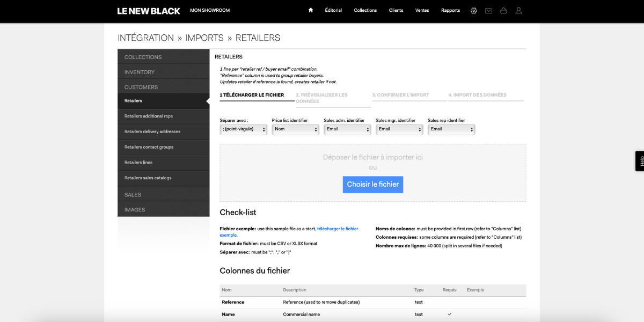Open the user profile icon
The height and width of the screenshot is (322, 644).
(518, 10)
